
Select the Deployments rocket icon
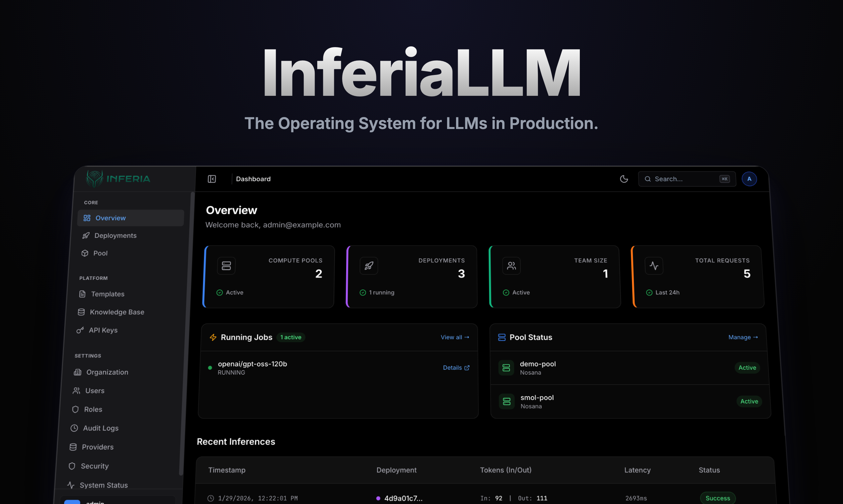coord(86,235)
